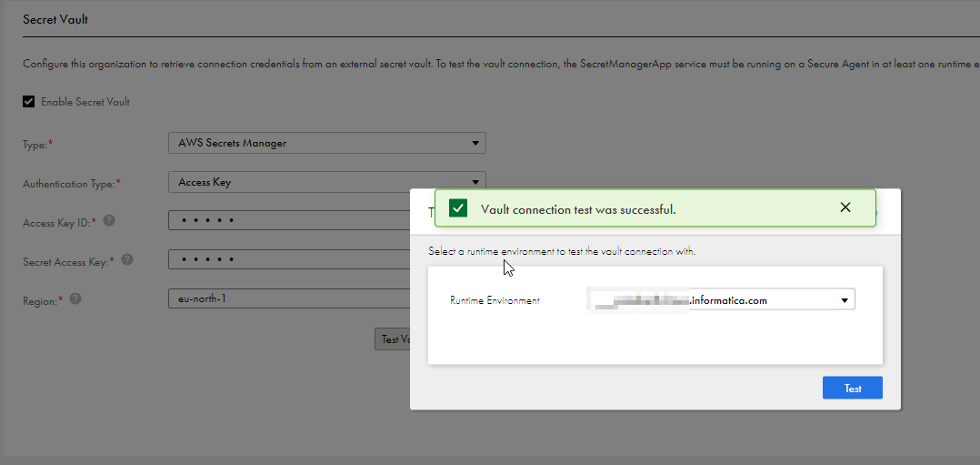Viewport: 980px width, 465px height.
Task: Click 'Select a runtime environment' instruction text
Action: click(562, 251)
